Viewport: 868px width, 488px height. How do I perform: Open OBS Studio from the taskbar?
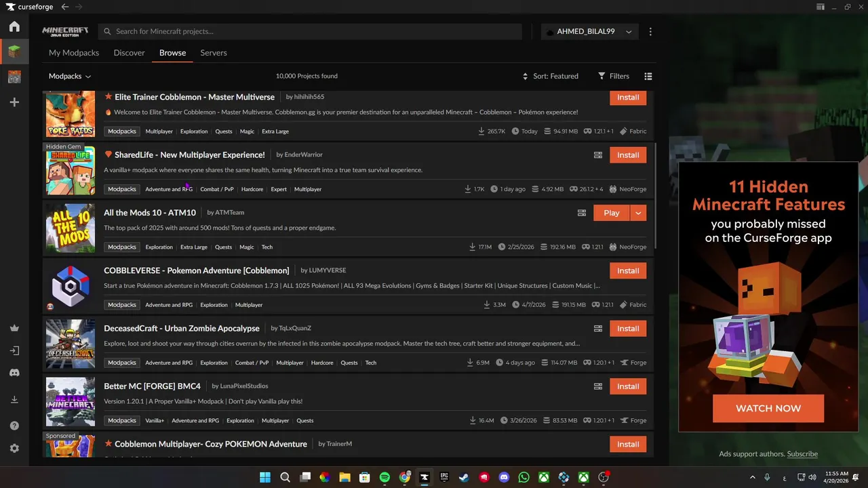604,477
